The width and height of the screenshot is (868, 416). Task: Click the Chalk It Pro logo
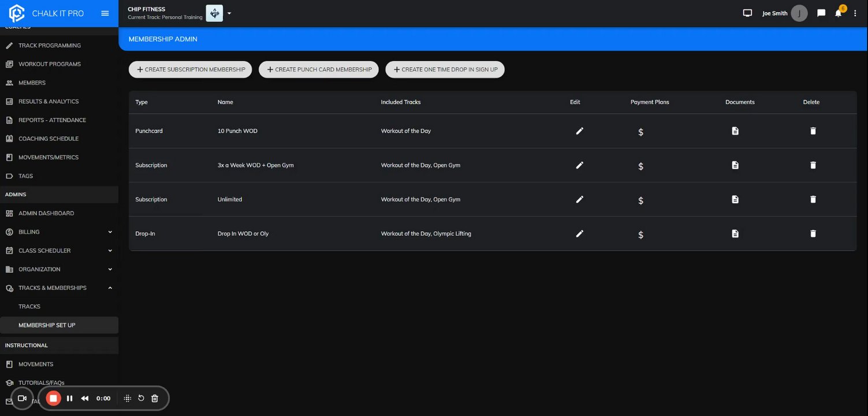point(17,13)
